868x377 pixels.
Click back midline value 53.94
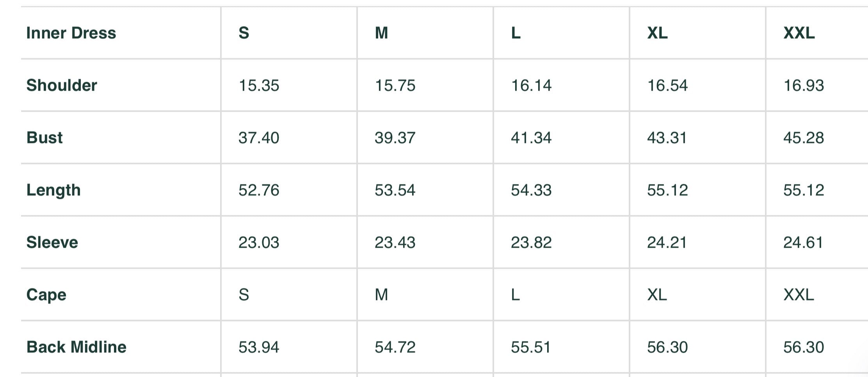(259, 347)
